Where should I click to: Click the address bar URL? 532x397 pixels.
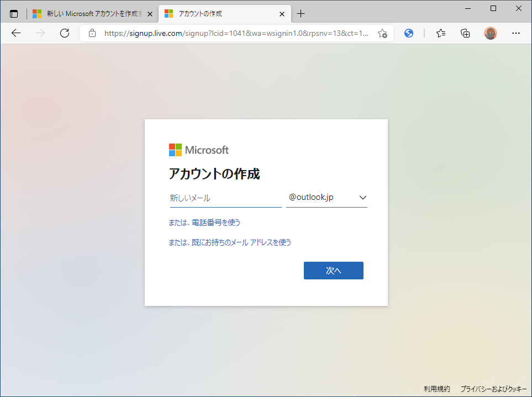(236, 33)
